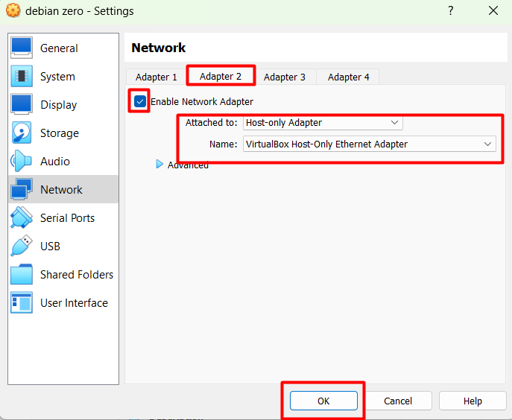This screenshot has height=420, width=512.
Task: Select the USB plug icon
Action: click(22, 246)
